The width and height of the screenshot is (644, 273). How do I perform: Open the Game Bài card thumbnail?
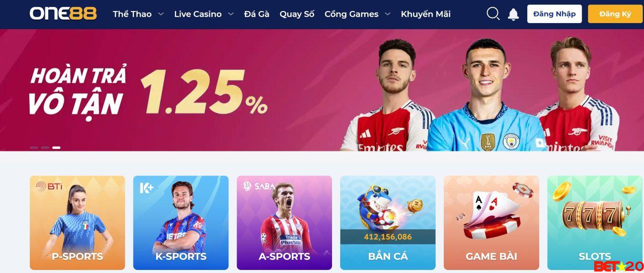(491, 223)
